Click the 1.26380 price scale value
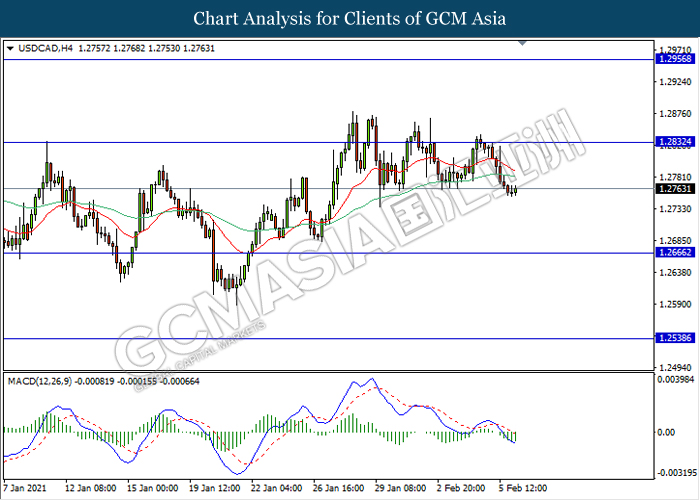The height and width of the screenshot is (500, 700). coord(675,272)
